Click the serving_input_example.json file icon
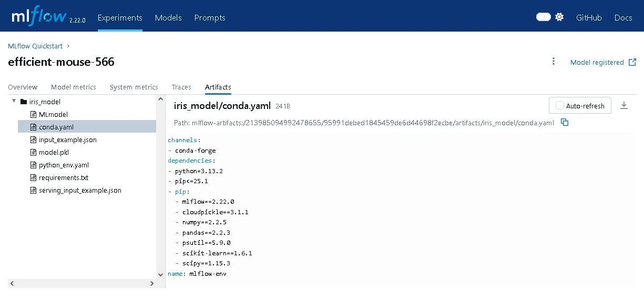The height and width of the screenshot is (299, 644). 34,190
